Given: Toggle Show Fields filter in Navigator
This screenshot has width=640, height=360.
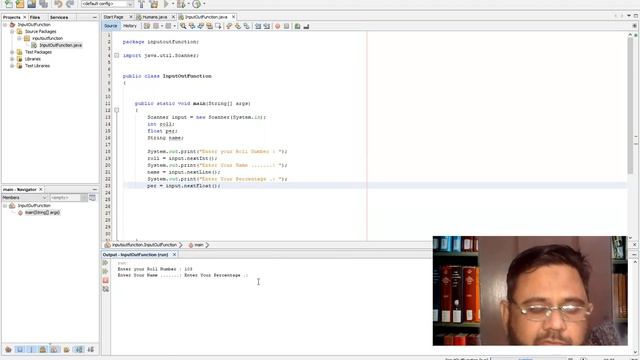Looking at the screenshot, I should point(20,349).
